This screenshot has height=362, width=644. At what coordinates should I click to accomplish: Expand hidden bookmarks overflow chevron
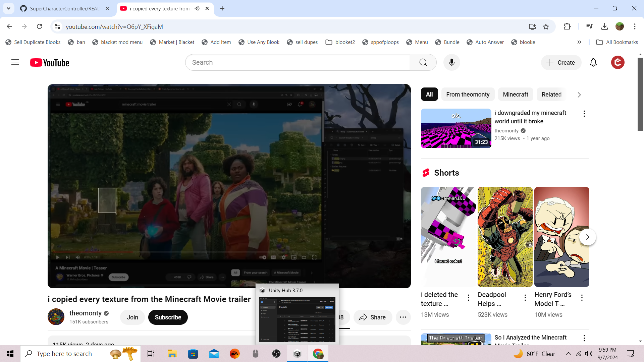(579, 42)
